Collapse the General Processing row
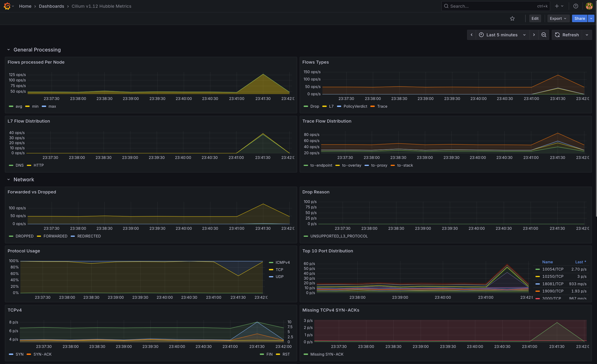This screenshot has width=597, height=364. [x=9, y=50]
